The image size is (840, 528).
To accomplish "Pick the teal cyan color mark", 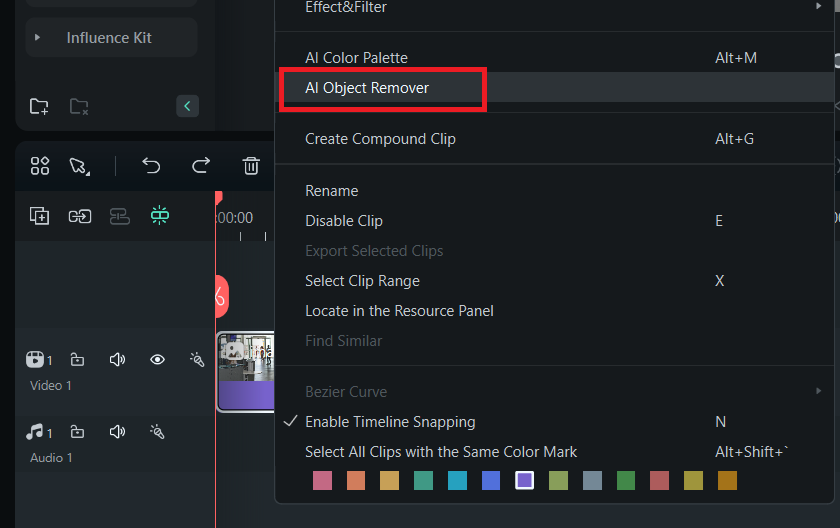I will click(x=457, y=481).
